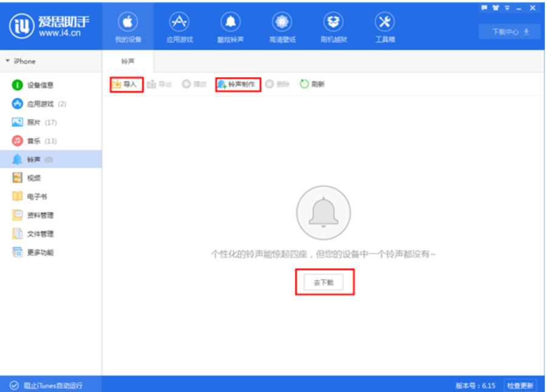Open the title bar dropdown menu arrow
This screenshot has width=546, height=392.
507,8
